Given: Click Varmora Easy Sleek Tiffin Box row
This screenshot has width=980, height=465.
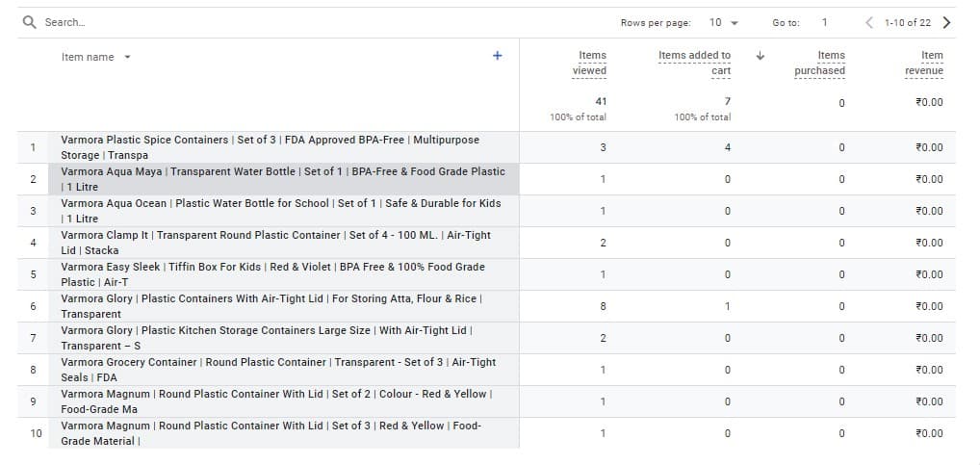Looking at the screenshot, I should 272,274.
